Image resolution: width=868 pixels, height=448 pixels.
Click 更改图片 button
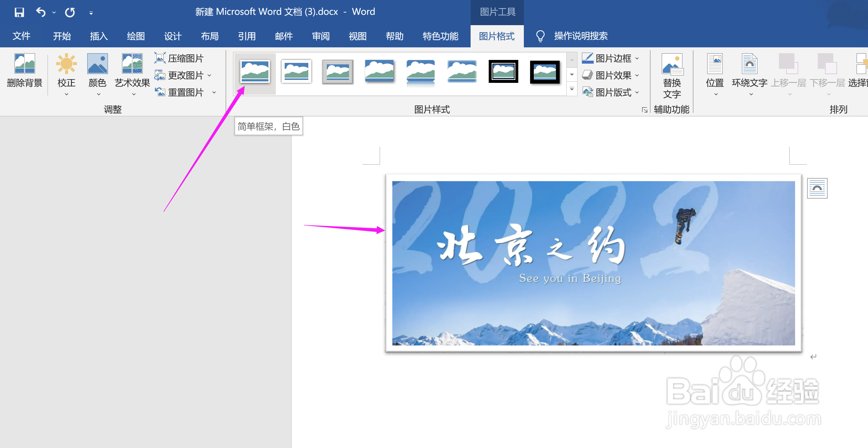tap(179, 75)
